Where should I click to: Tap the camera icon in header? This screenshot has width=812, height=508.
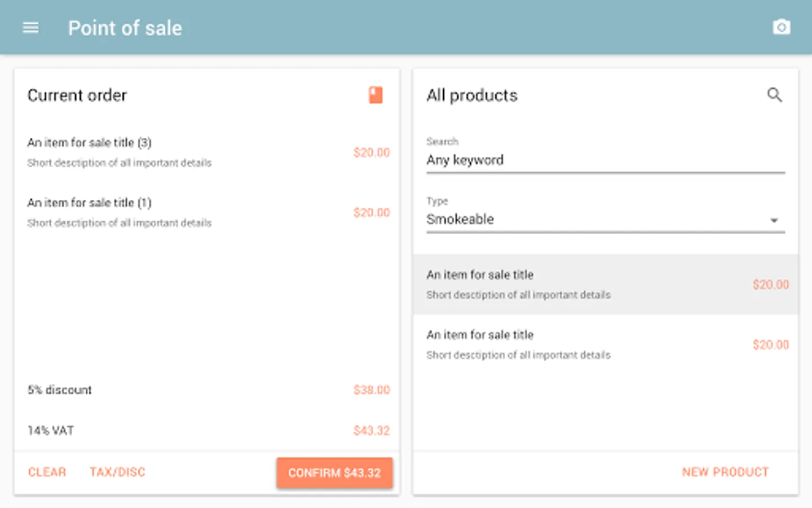point(781,27)
